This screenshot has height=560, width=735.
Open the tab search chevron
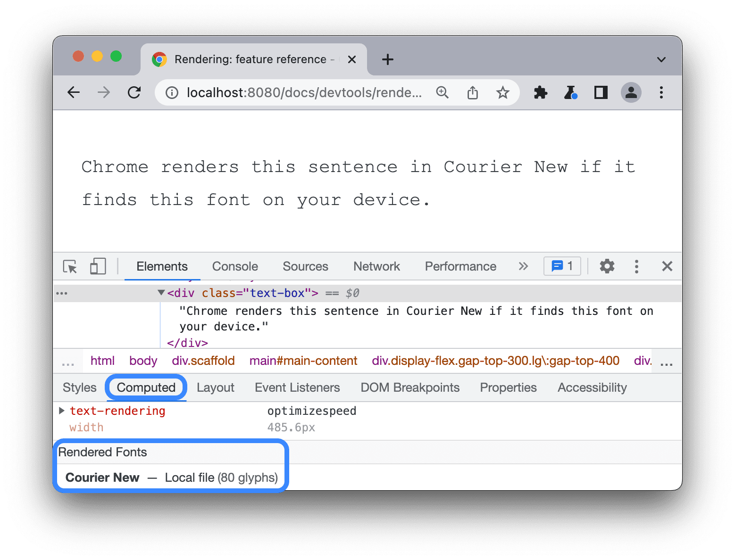point(661,59)
